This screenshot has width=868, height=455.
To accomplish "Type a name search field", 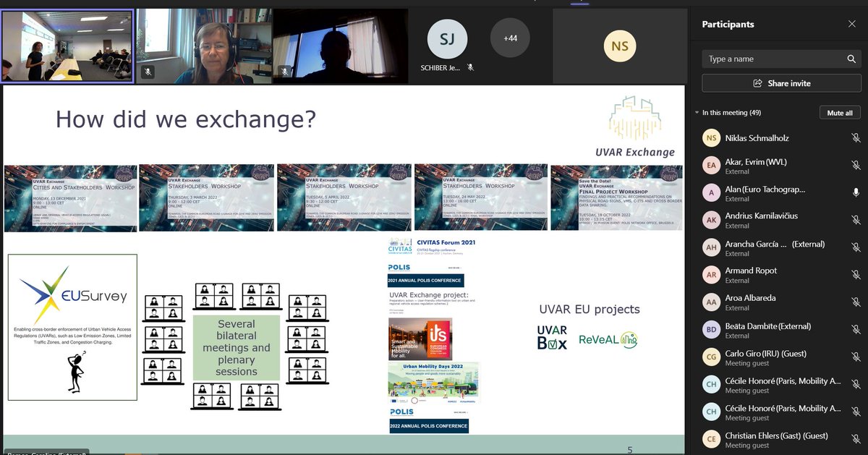I will (781, 59).
